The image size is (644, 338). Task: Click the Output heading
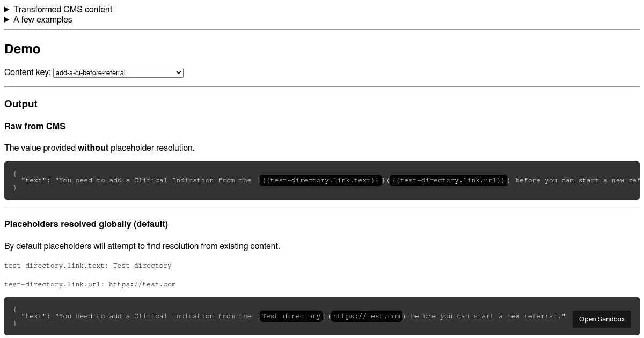(x=20, y=104)
